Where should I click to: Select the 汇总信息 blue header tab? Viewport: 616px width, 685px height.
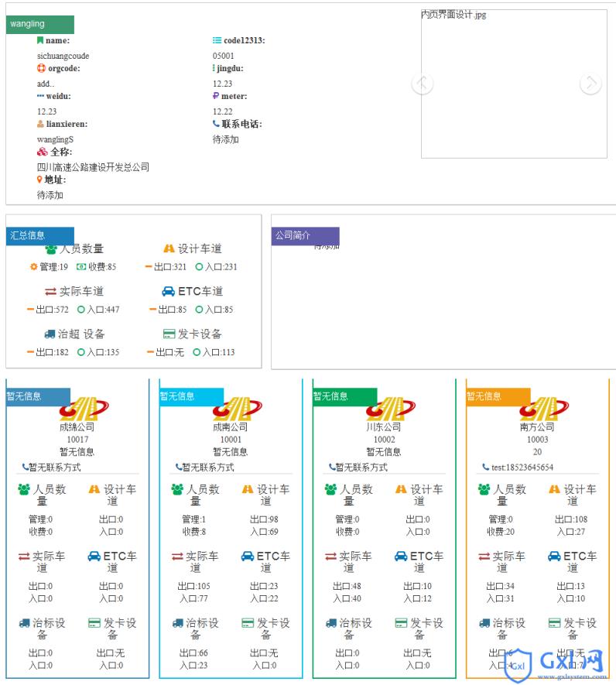40,235
